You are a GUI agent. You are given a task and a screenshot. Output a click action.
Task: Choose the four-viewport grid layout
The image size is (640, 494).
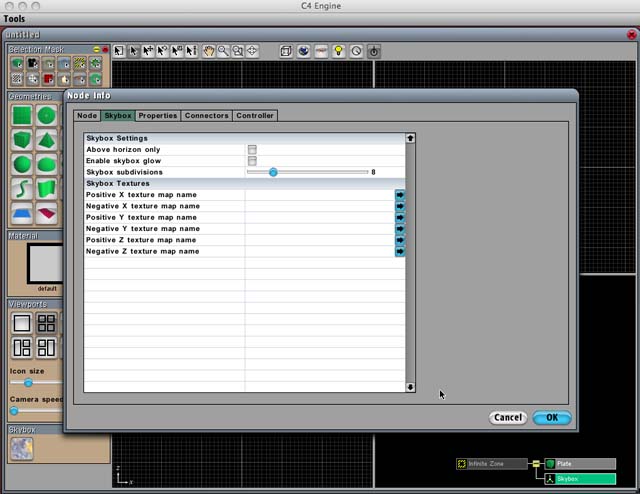[x=46, y=323]
